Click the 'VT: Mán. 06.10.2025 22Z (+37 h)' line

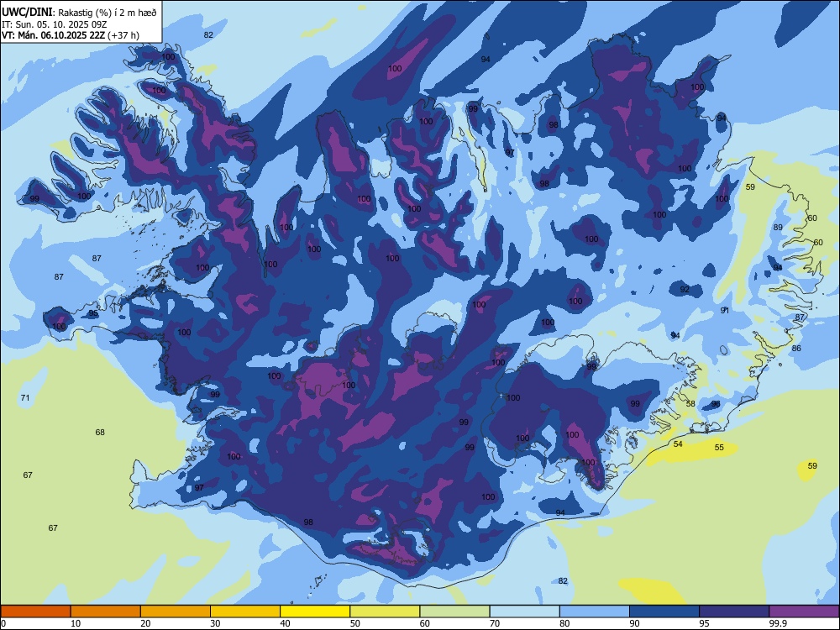[71, 35]
